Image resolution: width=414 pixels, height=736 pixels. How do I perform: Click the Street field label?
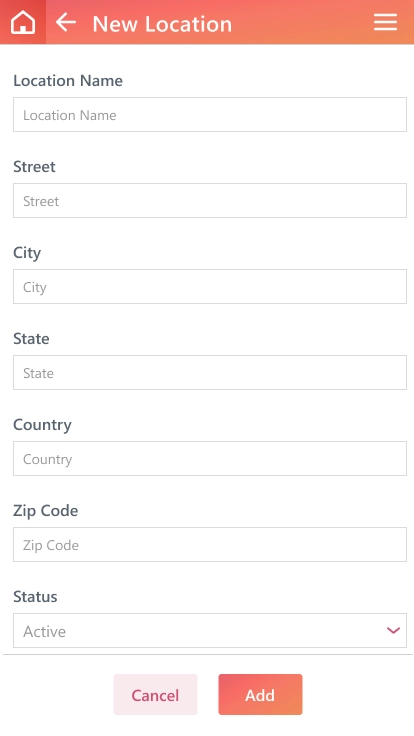[34, 167]
